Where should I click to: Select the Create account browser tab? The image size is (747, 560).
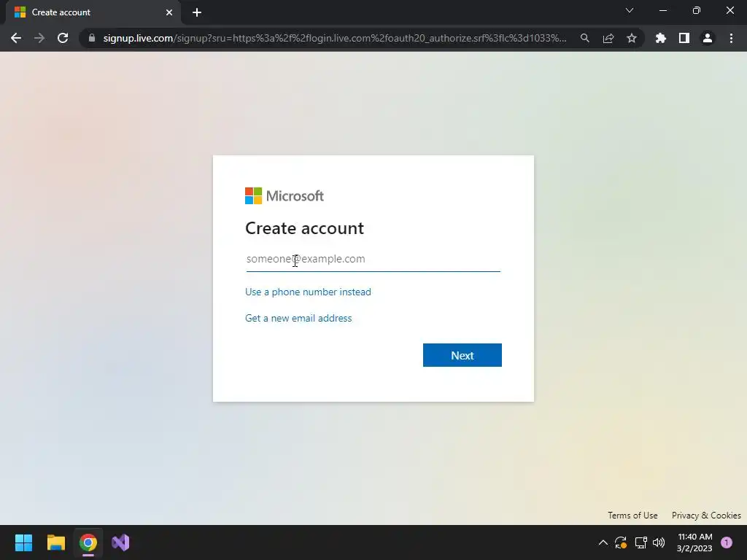pos(93,12)
